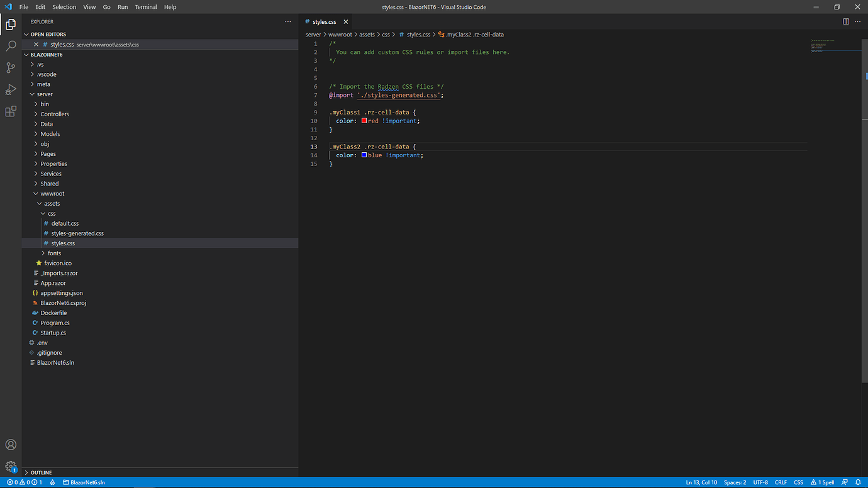Viewport: 868px width, 488px height.
Task: Open the Accounts icon in Activity Bar
Action: pyautogui.click(x=10, y=445)
